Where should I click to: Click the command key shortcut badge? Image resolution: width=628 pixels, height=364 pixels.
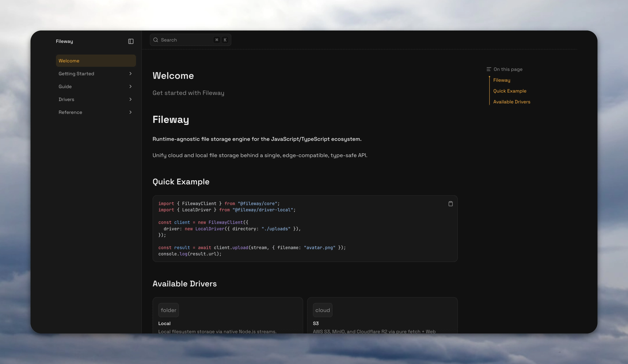(217, 40)
